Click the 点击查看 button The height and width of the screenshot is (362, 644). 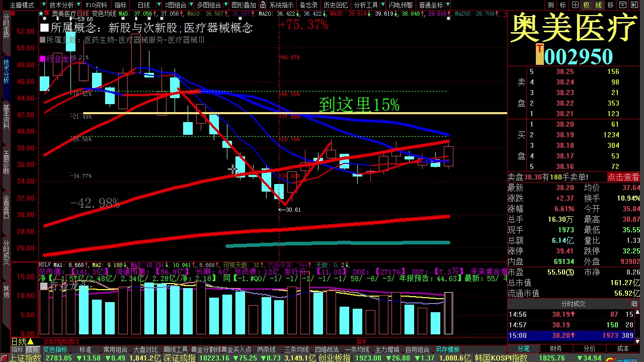coord(623,177)
